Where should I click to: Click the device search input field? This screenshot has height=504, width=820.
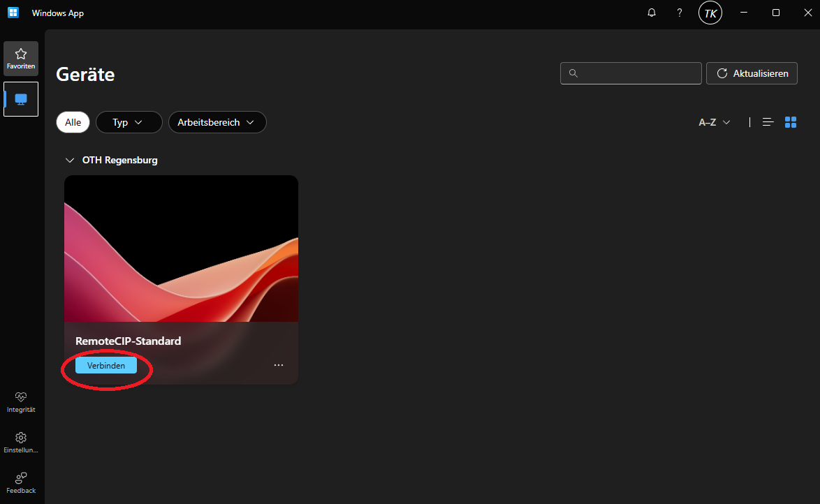(x=636, y=73)
